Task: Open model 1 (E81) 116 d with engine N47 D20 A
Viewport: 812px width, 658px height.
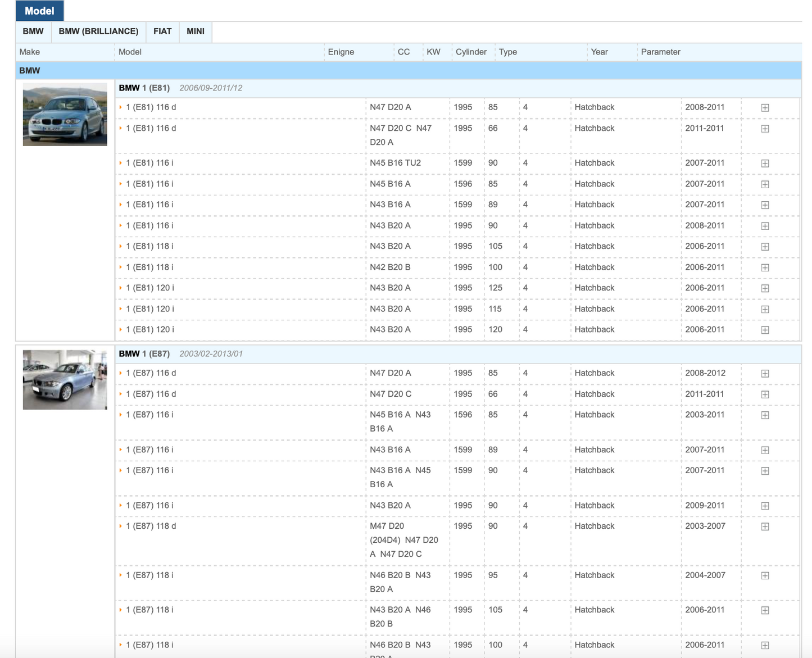Action: click(151, 107)
